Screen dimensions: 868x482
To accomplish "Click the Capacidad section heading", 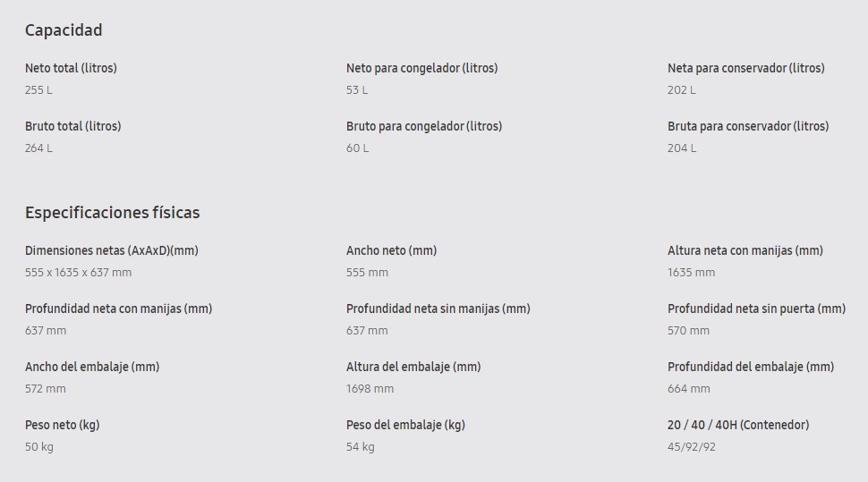I will pyautogui.click(x=64, y=30).
